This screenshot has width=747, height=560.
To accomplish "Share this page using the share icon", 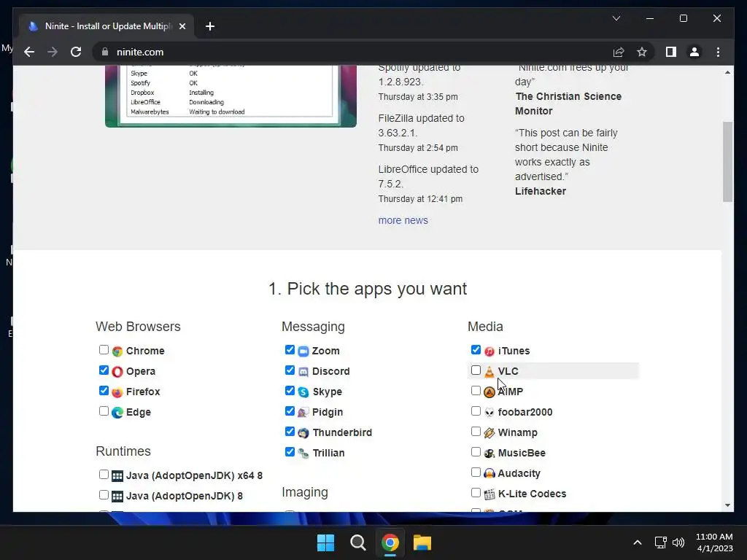I will pos(619,52).
